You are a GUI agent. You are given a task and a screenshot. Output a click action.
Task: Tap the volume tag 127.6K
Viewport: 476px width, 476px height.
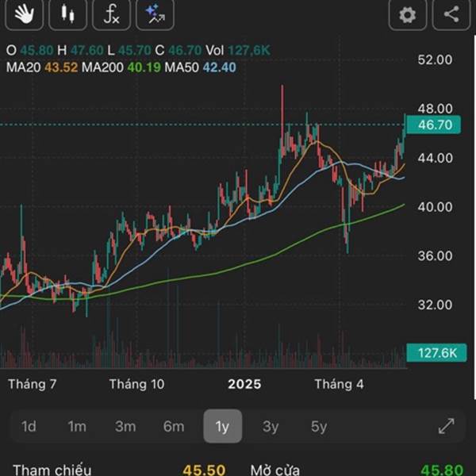tap(436, 353)
